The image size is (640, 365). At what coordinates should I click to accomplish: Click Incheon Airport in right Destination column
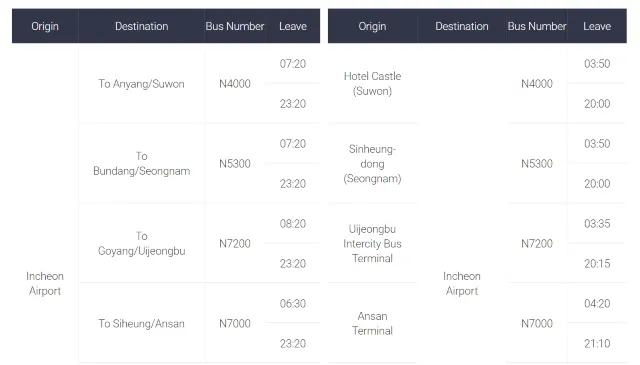click(462, 283)
